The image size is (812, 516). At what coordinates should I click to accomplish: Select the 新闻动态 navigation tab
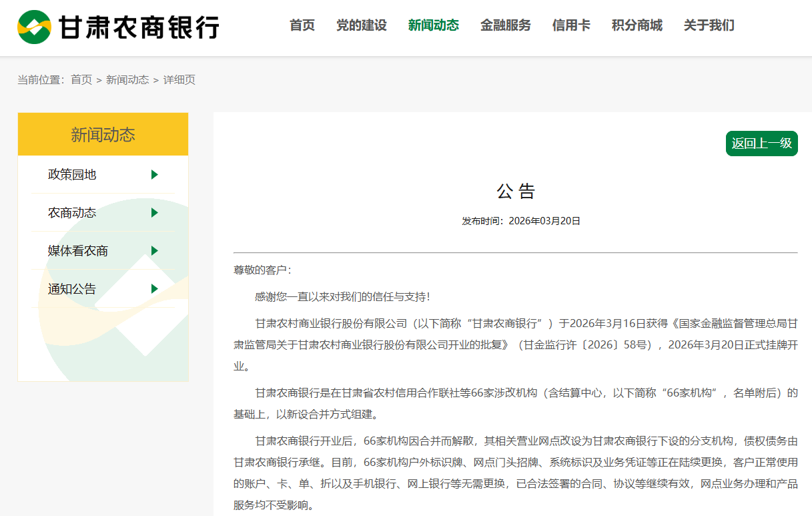[x=434, y=25]
